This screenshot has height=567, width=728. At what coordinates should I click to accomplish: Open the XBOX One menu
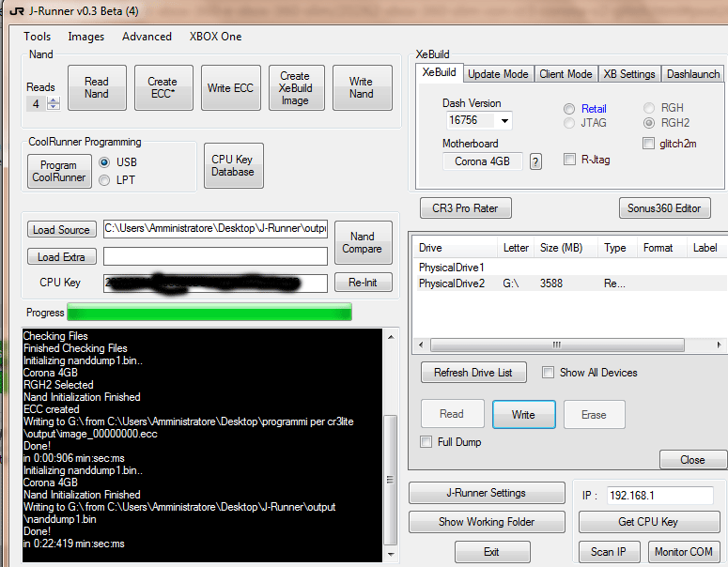(215, 37)
